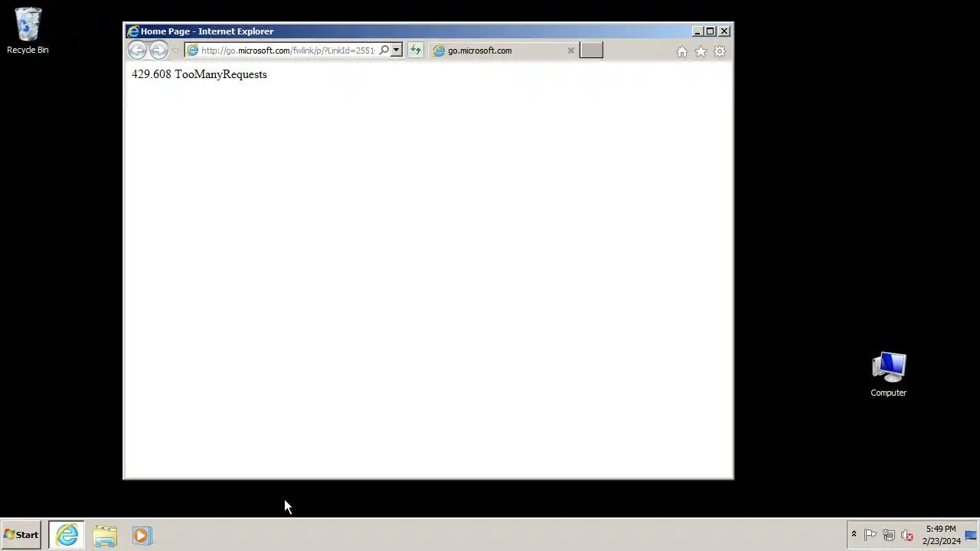Open Action Center flag icon

click(x=871, y=535)
